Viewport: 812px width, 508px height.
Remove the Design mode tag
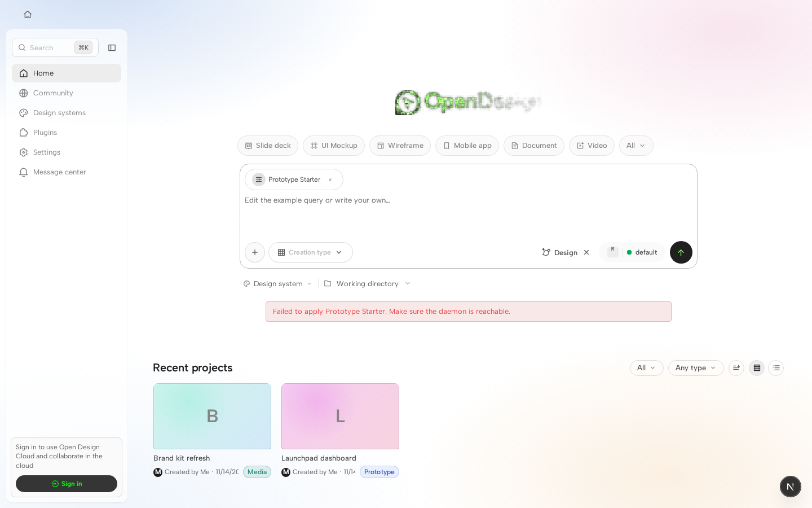[586, 252]
